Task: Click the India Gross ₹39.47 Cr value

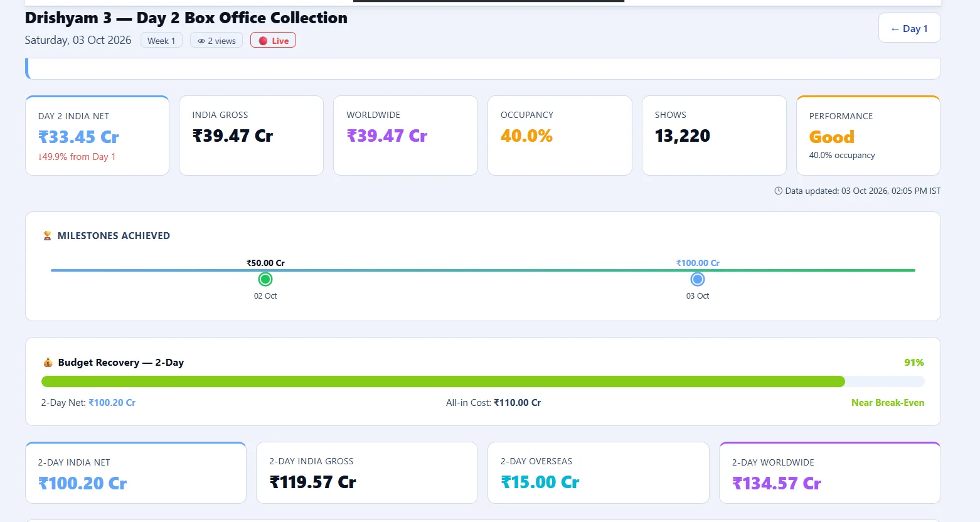Action: tap(233, 136)
